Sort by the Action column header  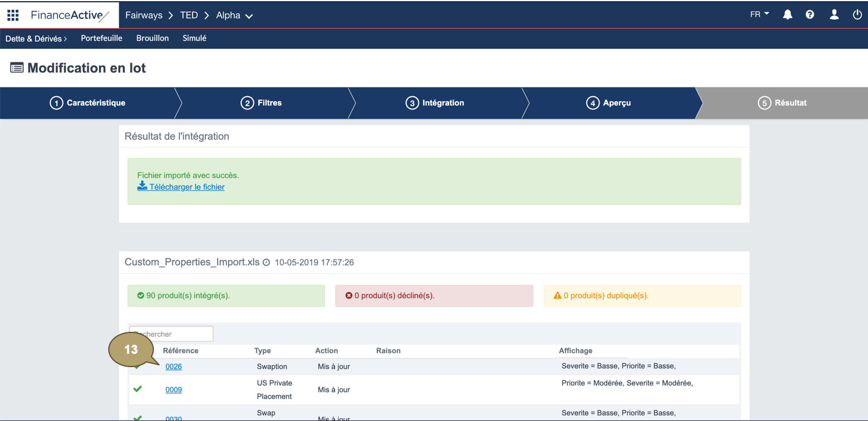coord(326,351)
